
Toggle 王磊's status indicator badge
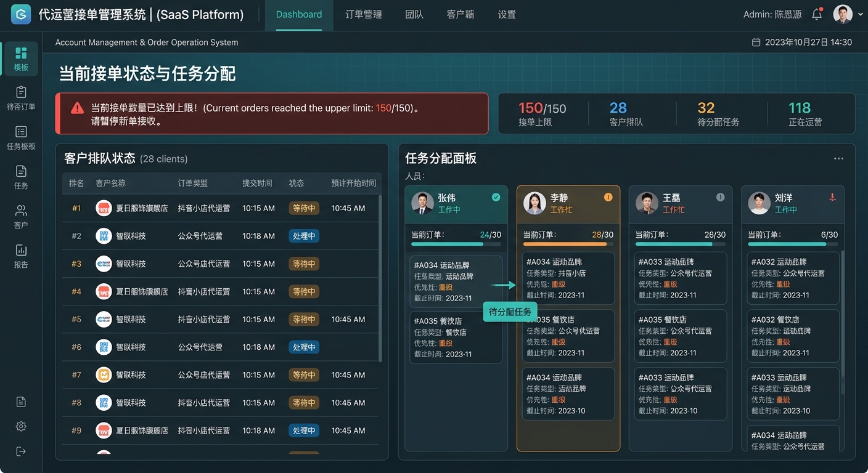pos(720,197)
